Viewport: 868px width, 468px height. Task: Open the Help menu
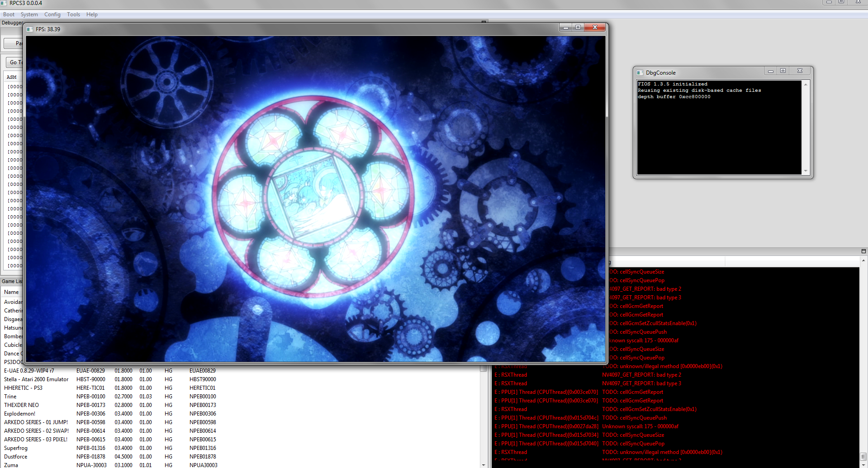click(x=92, y=14)
